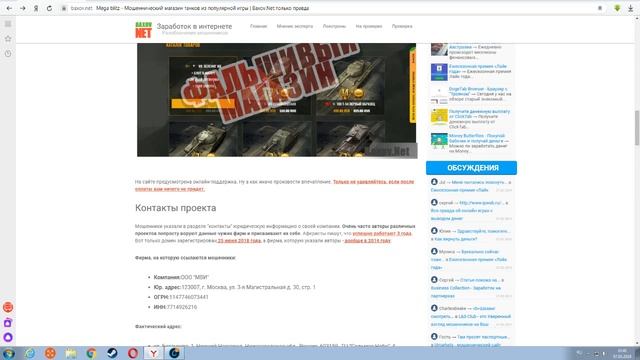Open the Money Butterflies article thumbnail
640x360 pixels.
(439, 140)
